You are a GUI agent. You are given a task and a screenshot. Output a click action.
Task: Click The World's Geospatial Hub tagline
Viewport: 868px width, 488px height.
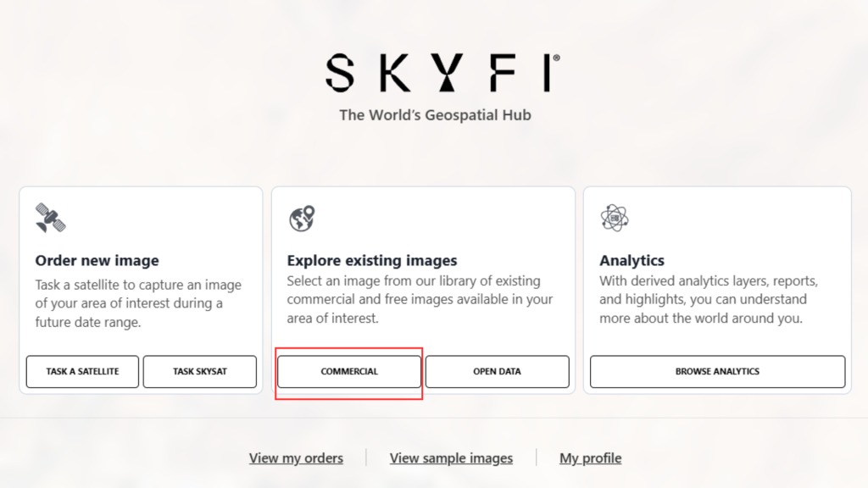(x=435, y=115)
